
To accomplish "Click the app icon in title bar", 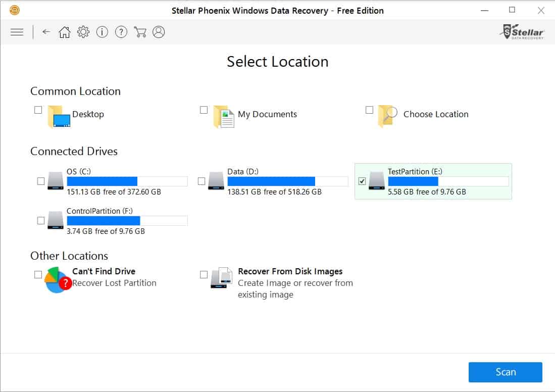I will pos(15,10).
